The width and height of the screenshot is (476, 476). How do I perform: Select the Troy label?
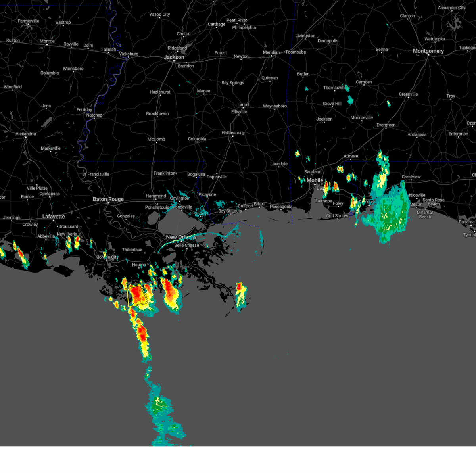451,96
